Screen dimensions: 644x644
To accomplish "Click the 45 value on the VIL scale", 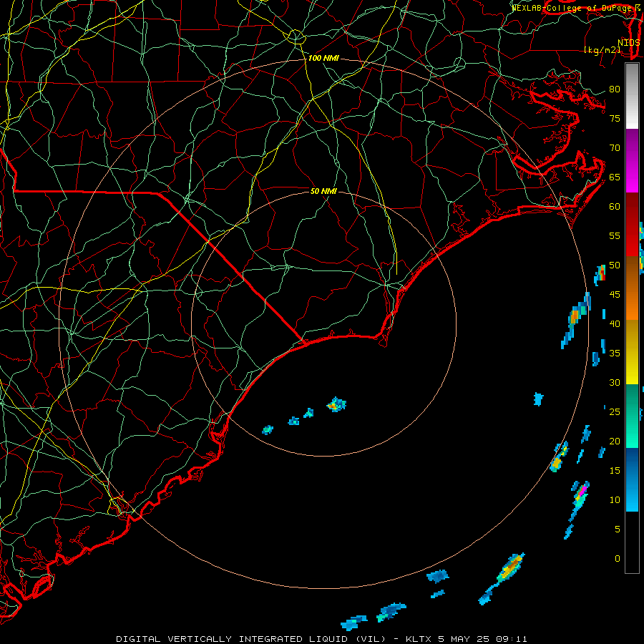I will [x=615, y=295].
